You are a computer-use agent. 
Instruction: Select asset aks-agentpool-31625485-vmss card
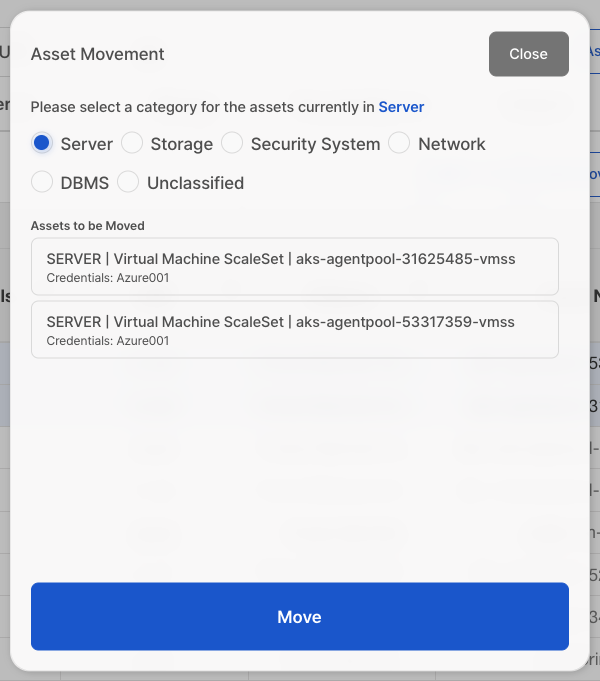(294, 266)
